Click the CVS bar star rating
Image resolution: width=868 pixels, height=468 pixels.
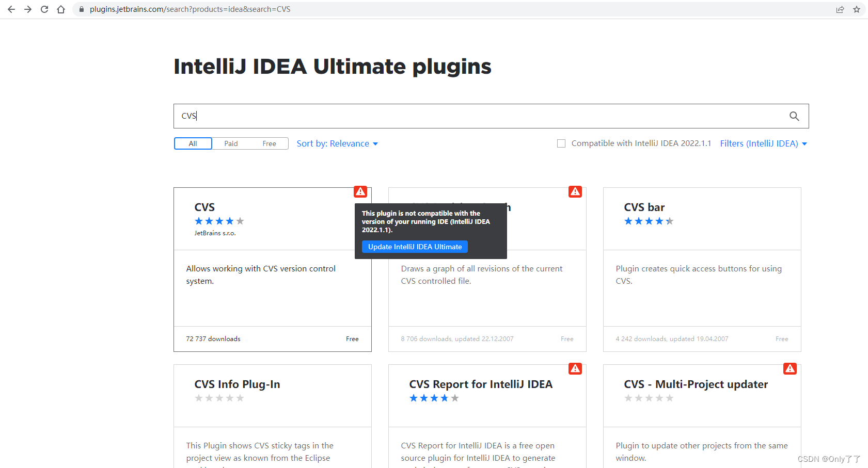pyautogui.click(x=649, y=221)
